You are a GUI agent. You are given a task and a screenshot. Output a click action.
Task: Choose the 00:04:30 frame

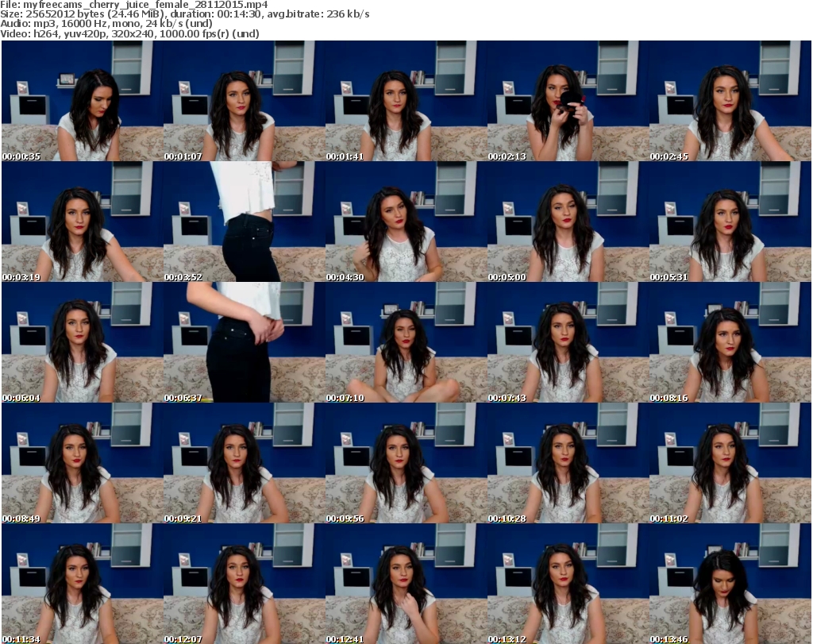pos(406,222)
